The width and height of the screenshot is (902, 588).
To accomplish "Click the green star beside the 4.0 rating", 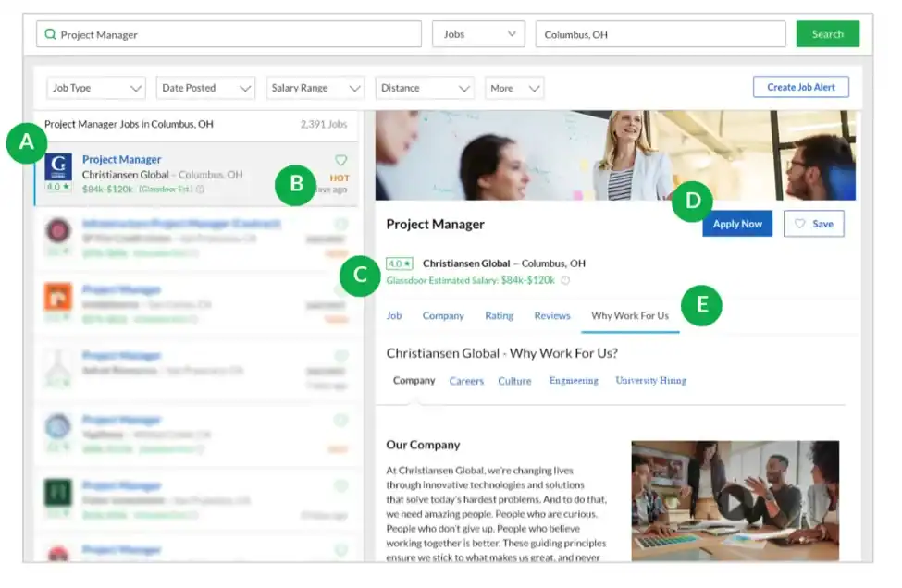I will 408,263.
